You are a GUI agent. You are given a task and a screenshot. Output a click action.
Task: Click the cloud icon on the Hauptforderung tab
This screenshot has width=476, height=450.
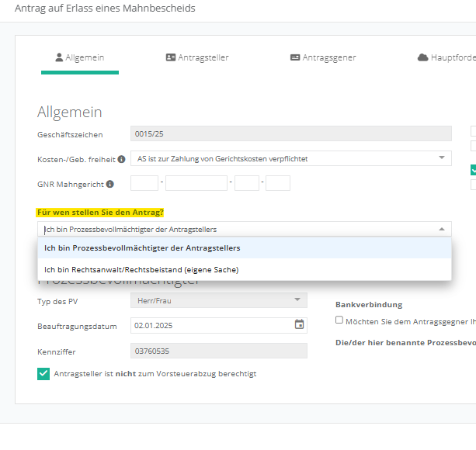(x=422, y=57)
